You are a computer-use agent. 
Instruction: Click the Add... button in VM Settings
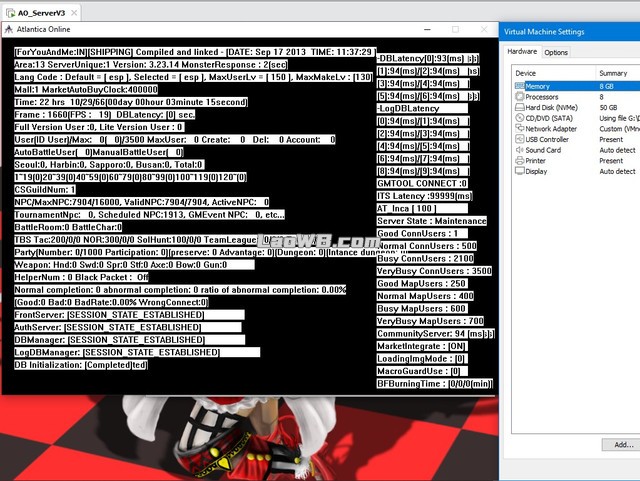coord(623,445)
